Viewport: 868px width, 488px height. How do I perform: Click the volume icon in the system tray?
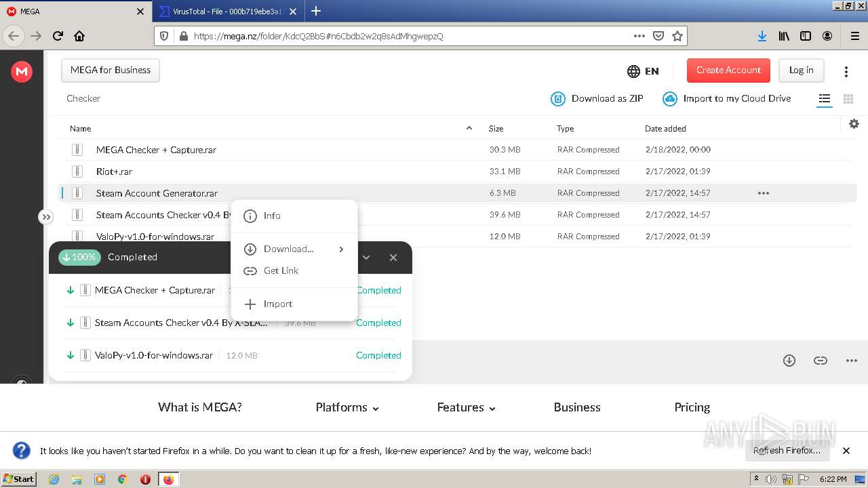[x=771, y=479]
